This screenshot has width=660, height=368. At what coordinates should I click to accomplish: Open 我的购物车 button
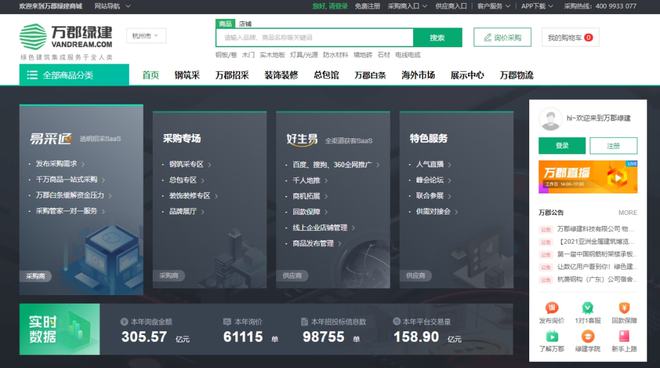point(570,37)
